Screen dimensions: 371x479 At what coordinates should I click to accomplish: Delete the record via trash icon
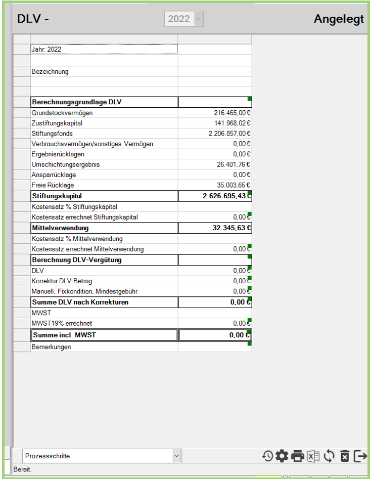point(345,456)
